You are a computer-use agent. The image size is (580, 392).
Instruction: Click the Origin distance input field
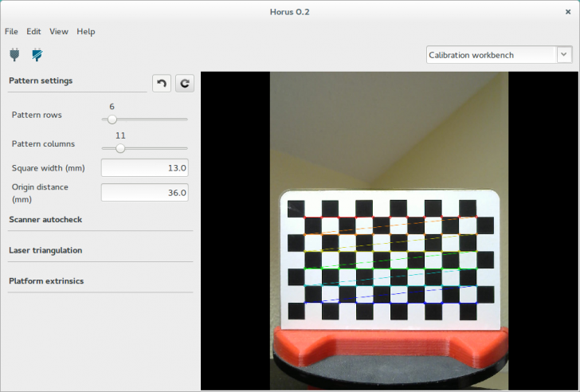pyautogui.click(x=145, y=193)
